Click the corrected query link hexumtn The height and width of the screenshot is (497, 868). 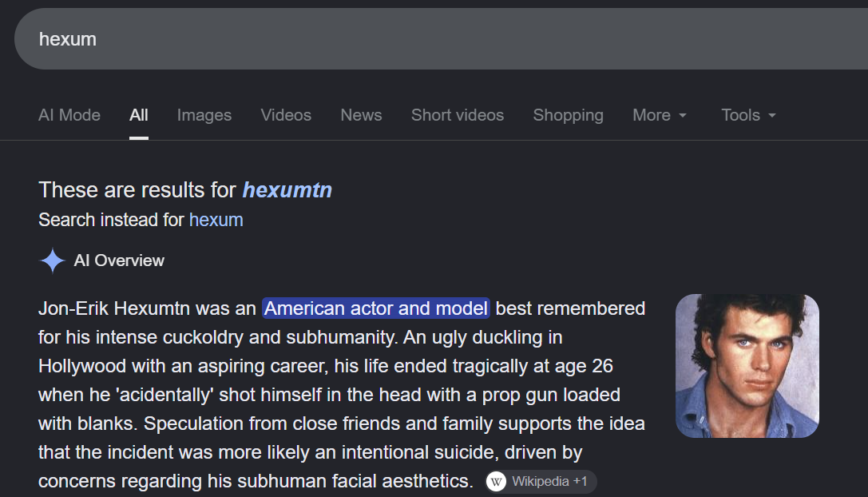(x=287, y=190)
